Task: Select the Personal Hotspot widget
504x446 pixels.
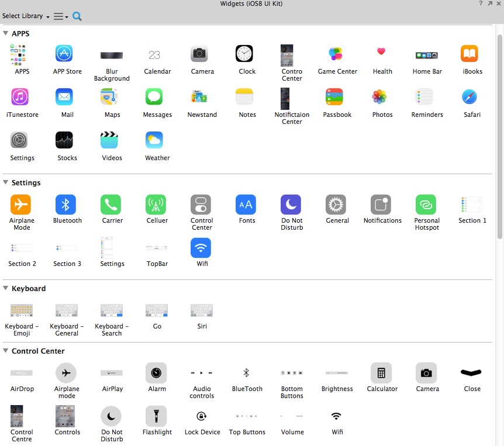Action: click(x=426, y=205)
